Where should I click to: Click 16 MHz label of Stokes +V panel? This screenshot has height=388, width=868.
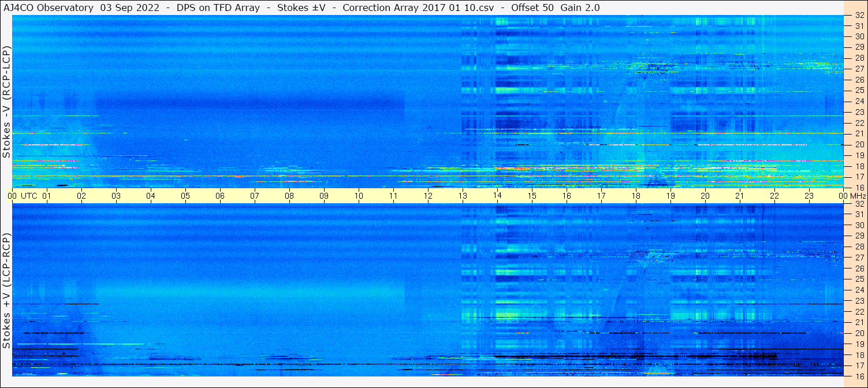click(x=859, y=376)
